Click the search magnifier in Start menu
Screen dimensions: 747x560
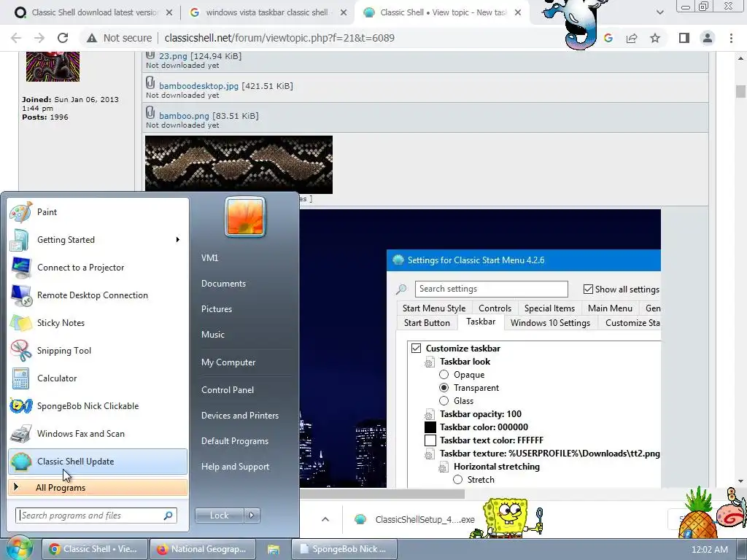pos(169,516)
